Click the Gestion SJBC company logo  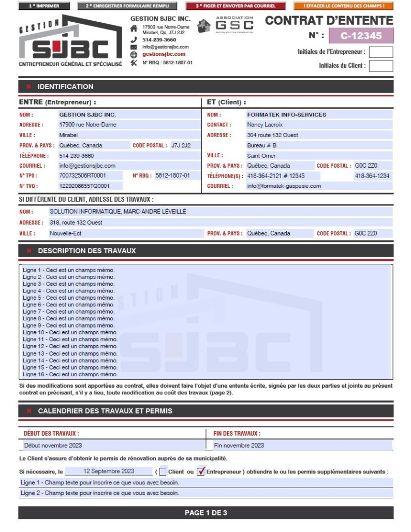(70, 41)
